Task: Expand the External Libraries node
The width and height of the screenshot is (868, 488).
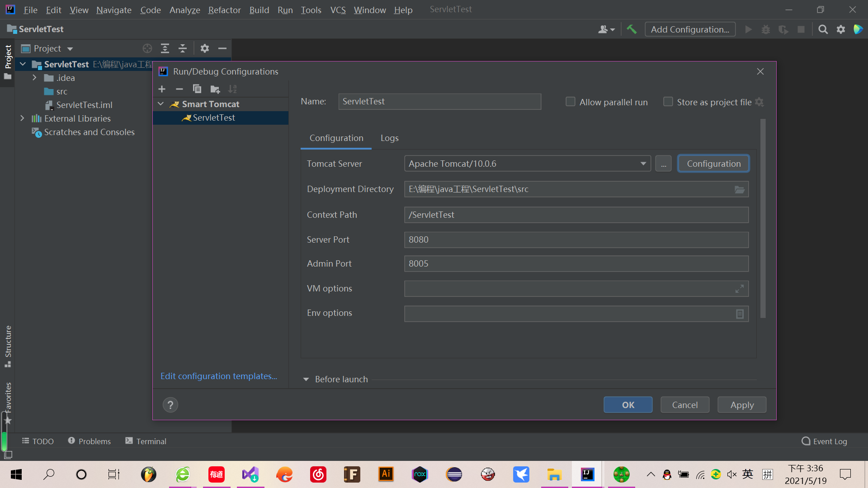Action: [x=22, y=118]
